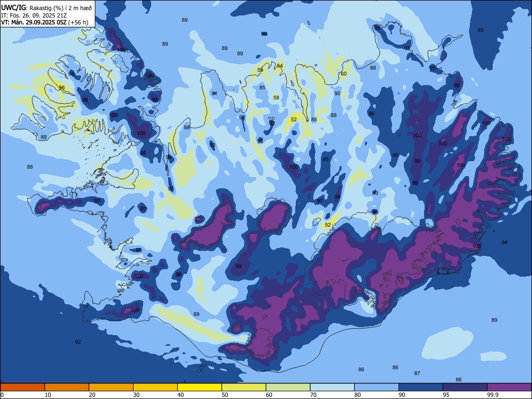Select the indigo 95–99.9 legend swatch
Screen dimensions: 532x399
pos(465,387)
